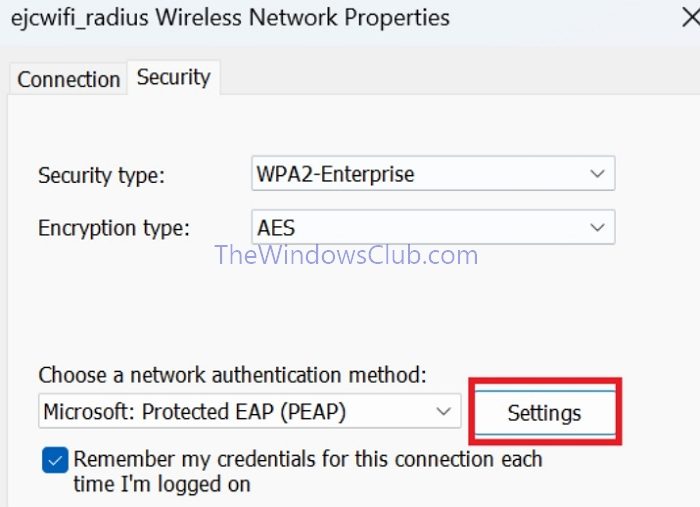Image resolution: width=700 pixels, height=507 pixels.
Task: Open the PEAP Settings button
Action: point(544,412)
